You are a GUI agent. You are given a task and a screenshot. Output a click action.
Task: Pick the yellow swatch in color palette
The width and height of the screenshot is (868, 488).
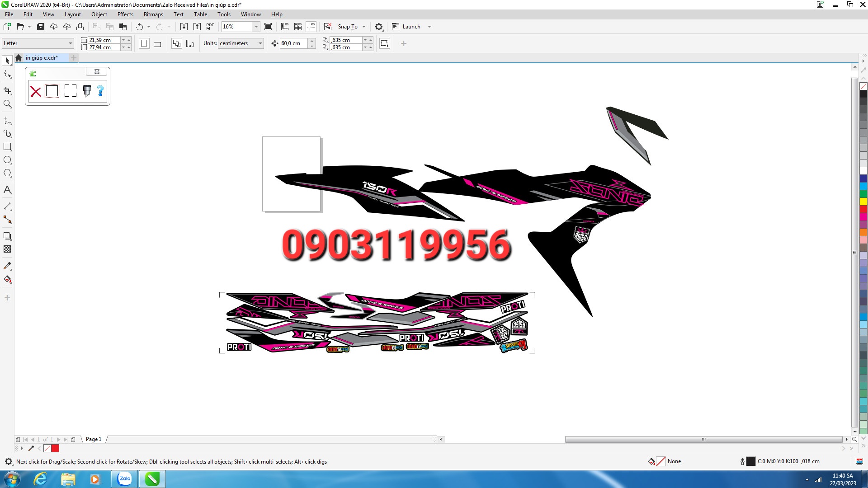[x=863, y=202]
